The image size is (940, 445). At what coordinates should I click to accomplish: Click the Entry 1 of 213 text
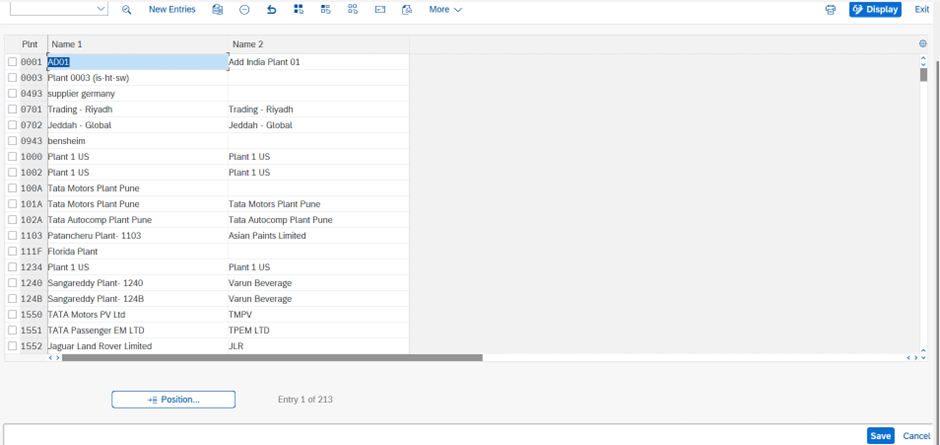(305, 399)
